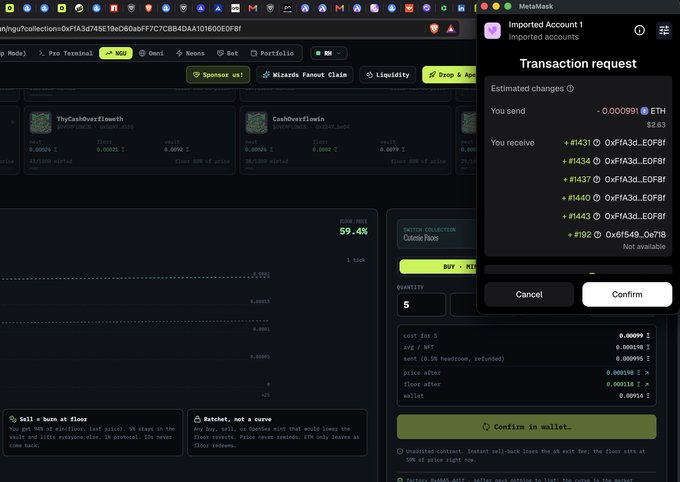Click the '- 0.000991' ETH send amount
Image resolution: width=680 pixels, height=482 pixels.
(x=618, y=111)
